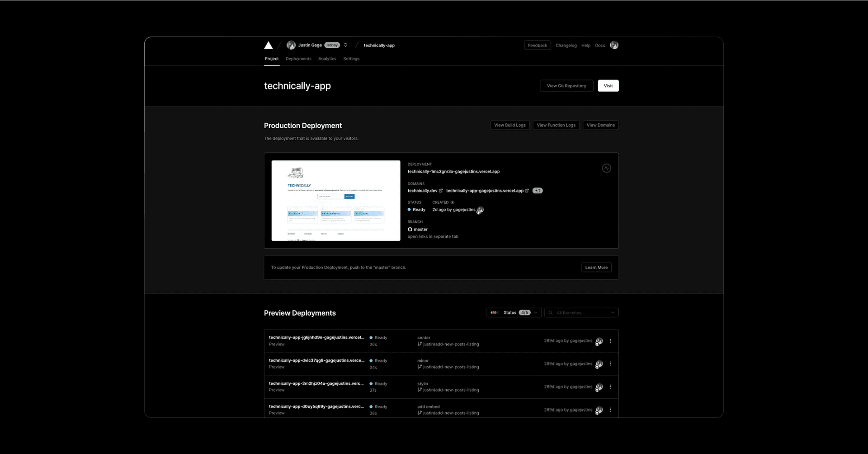Open the Status filter dropdown
This screenshot has width=868, height=454.
point(514,313)
